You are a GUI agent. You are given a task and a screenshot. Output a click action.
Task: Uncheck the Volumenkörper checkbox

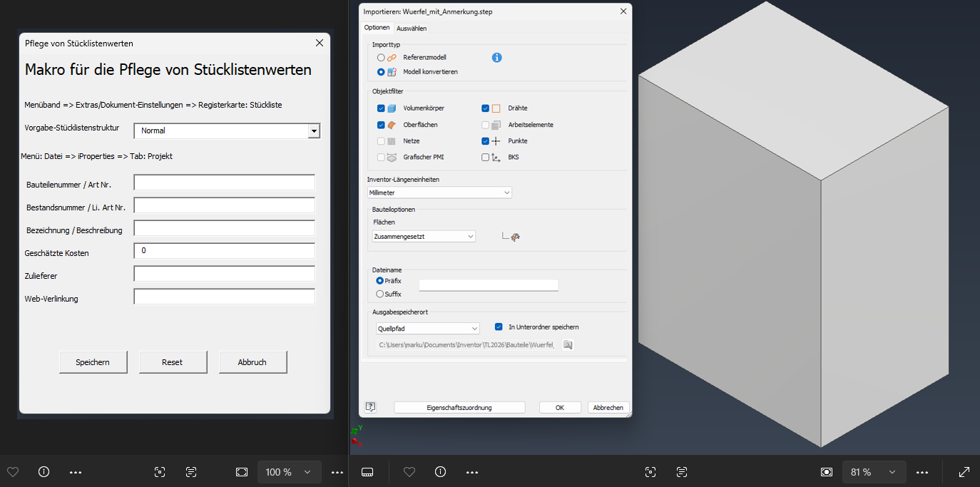tap(381, 108)
